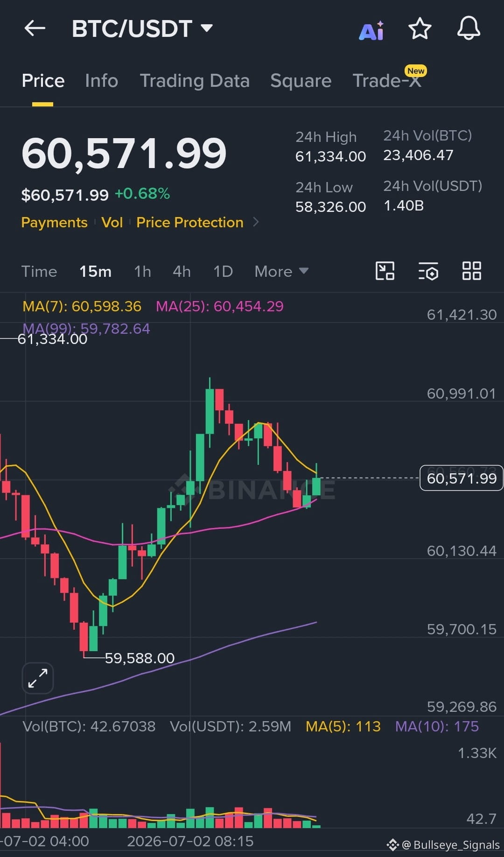Screen dimensions: 504x857
Task: Tap the 59,269.86 axis price level
Action: tap(462, 707)
